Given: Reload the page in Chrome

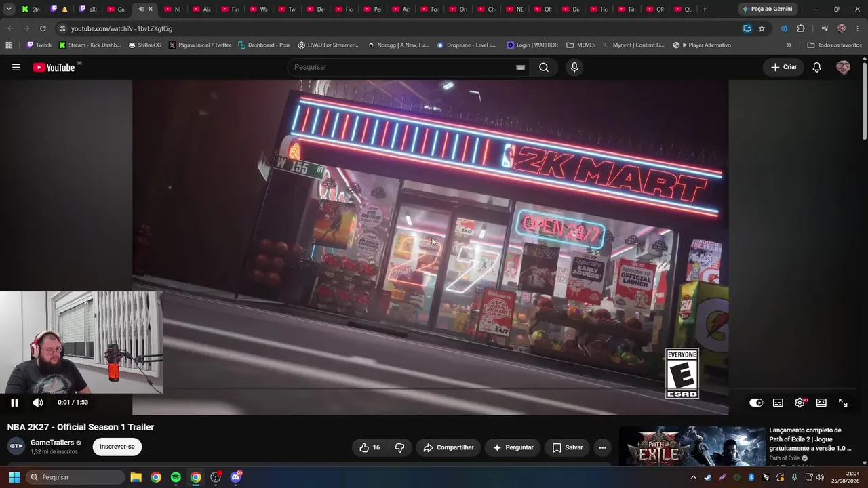Looking at the screenshot, I should tap(43, 28).
